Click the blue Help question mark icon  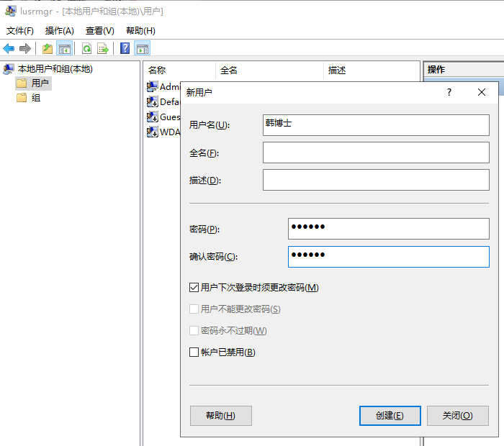125,49
